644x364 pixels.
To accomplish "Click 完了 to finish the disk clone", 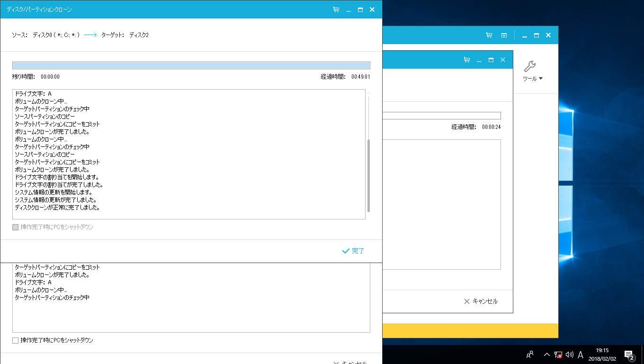I will tap(353, 251).
